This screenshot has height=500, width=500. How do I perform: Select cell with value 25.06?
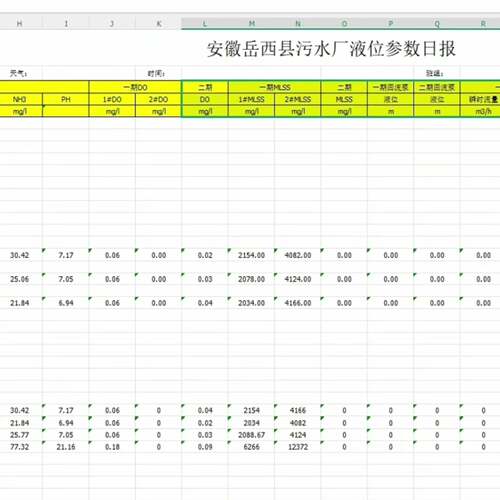tap(19, 279)
